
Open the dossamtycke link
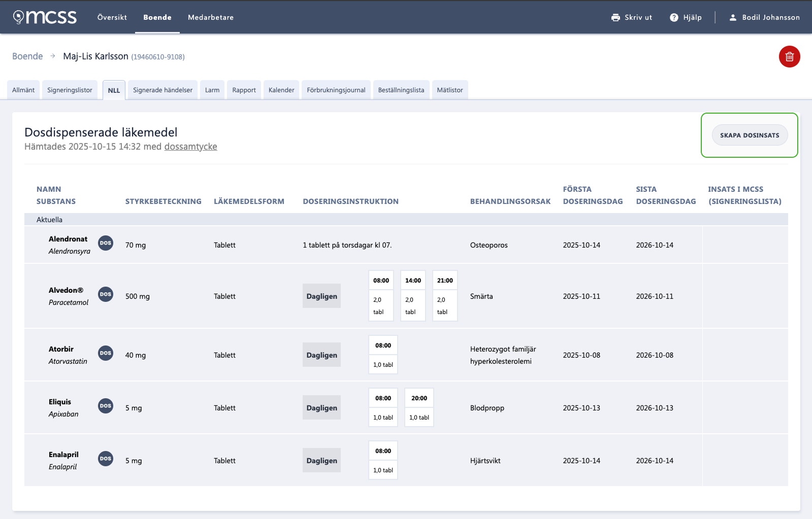tap(190, 147)
